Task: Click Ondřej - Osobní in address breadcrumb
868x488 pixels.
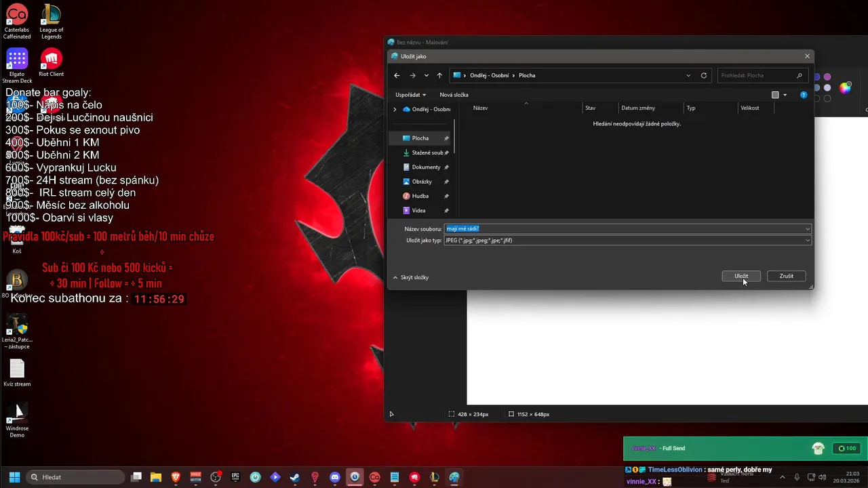Action: tap(489, 75)
